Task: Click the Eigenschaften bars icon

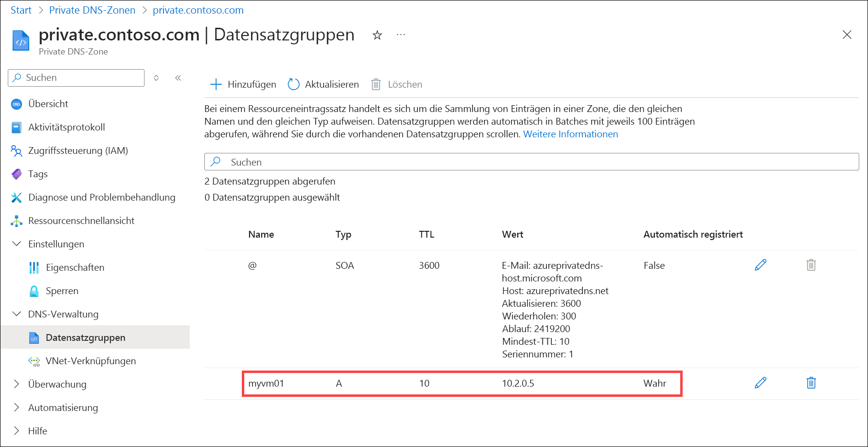Action: coord(34,268)
